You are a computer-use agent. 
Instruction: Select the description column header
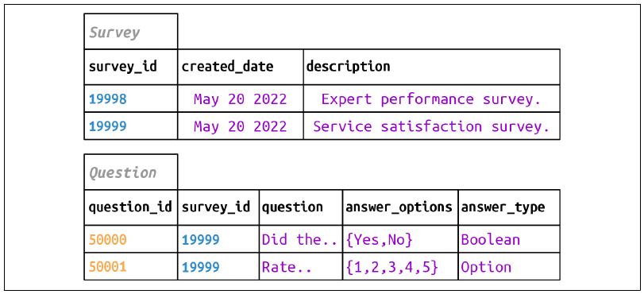[x=432, y=67]
